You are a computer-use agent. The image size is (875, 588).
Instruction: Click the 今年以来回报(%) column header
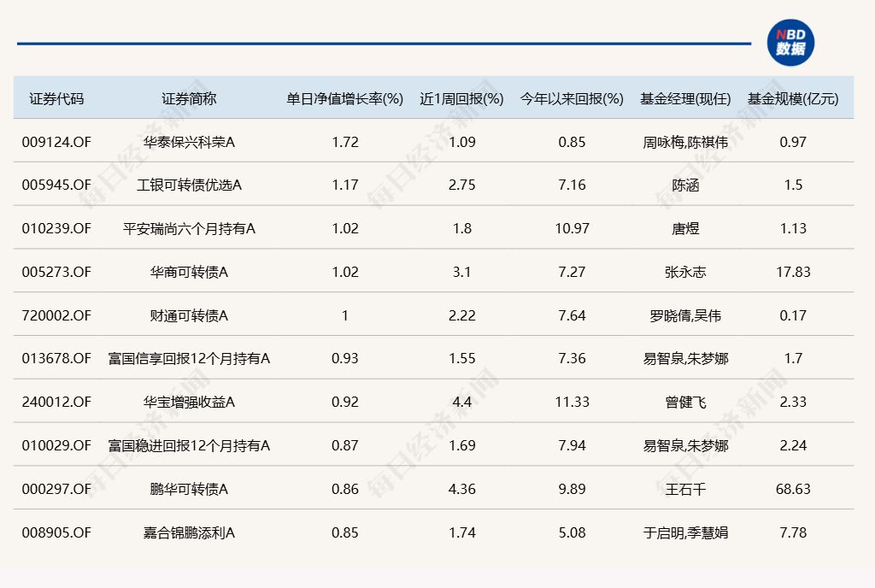[572, 99]
